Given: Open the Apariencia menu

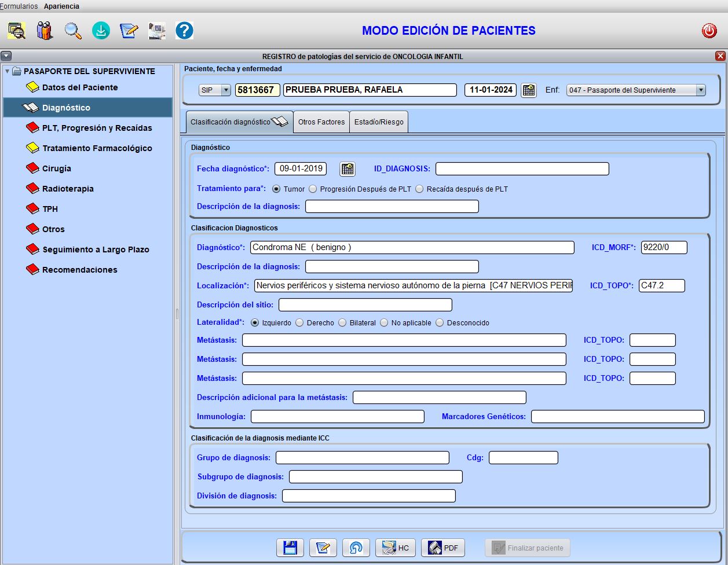Looking at the screenshot, I should (x=61, y=6).
